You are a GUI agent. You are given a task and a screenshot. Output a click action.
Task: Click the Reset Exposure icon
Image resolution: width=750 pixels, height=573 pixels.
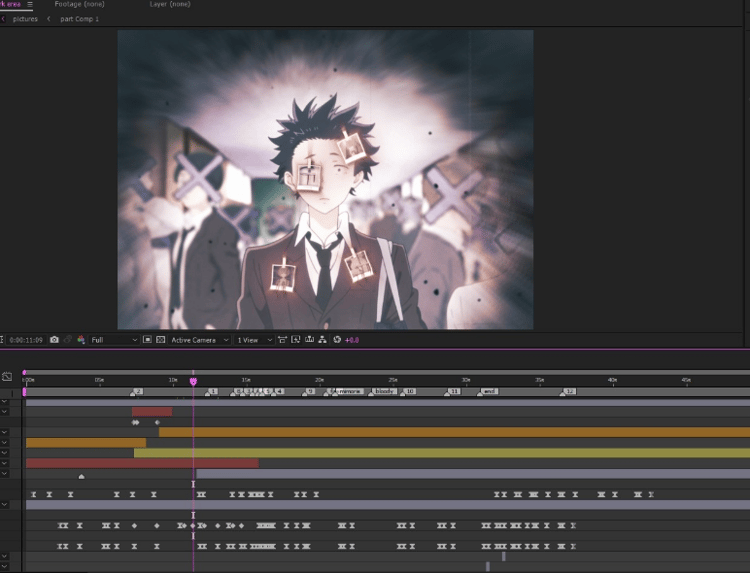337,340
